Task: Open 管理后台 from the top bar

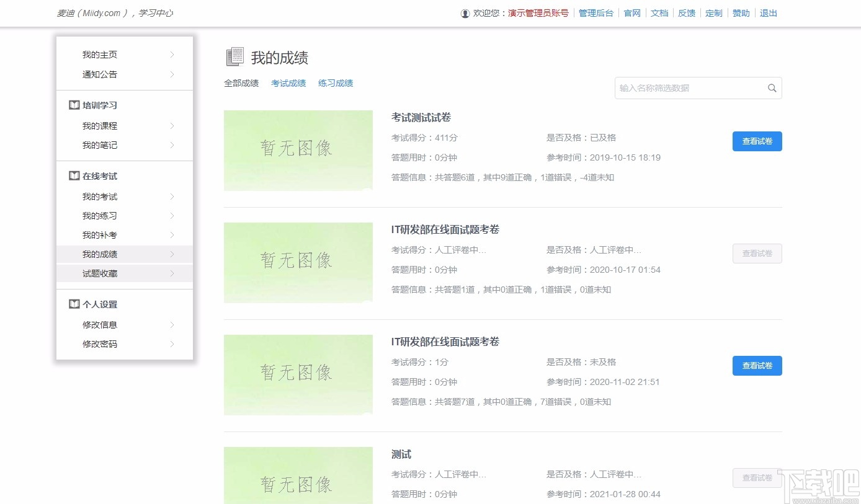Action: [x=596, y=12]
